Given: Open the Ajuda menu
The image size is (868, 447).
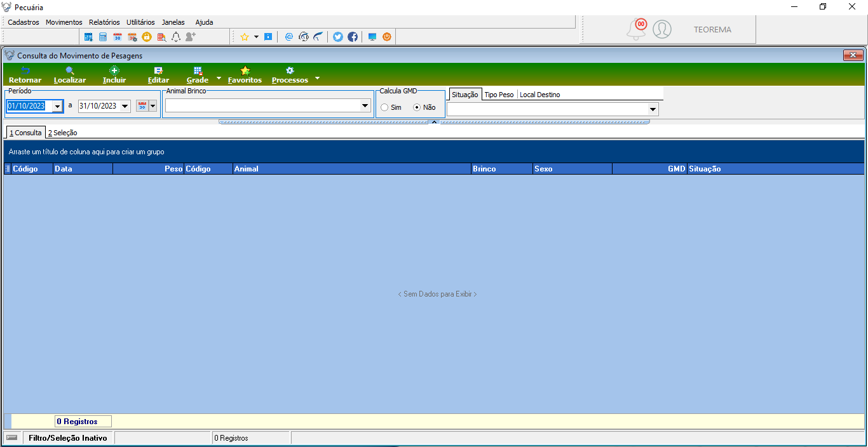Looking at the screenshot, I should 204,22.
